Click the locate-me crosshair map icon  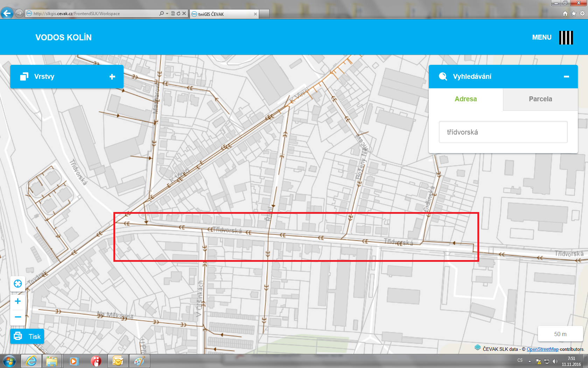(x=18, y=284)
